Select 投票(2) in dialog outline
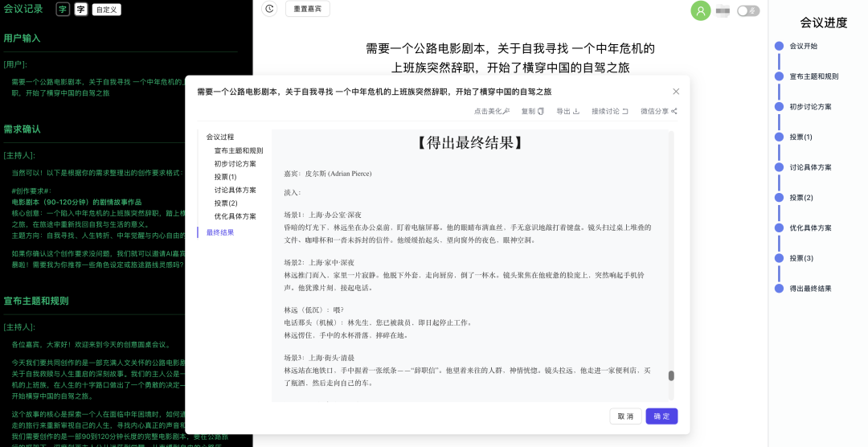 point(226,203)
